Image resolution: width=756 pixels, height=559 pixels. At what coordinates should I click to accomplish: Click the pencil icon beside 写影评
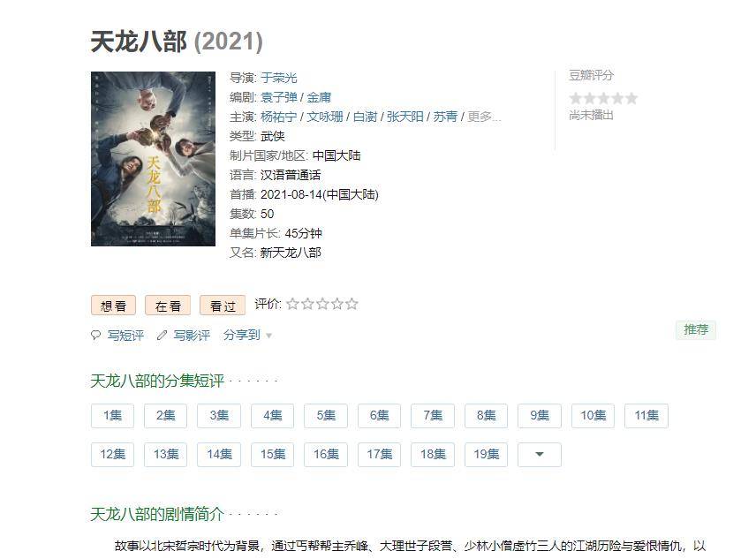[x=162, y=336]
